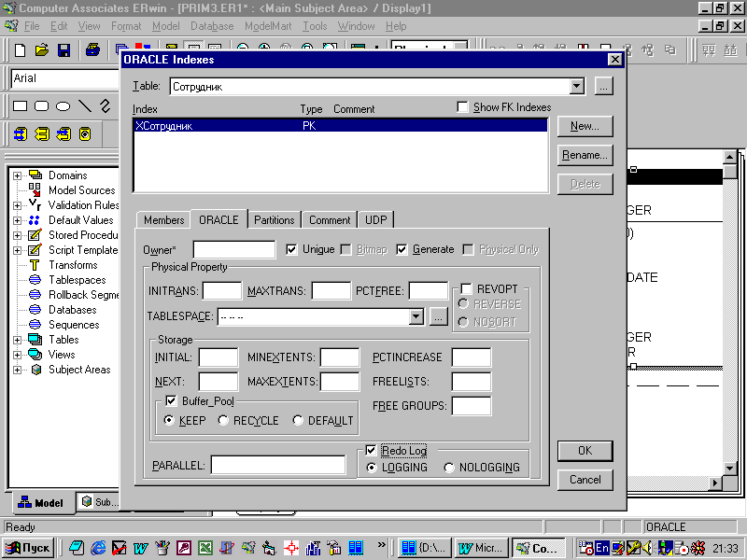
Task: Select the RECYCLE buffer pool radio
Action: pyautogui.click(x=223, y=421)
